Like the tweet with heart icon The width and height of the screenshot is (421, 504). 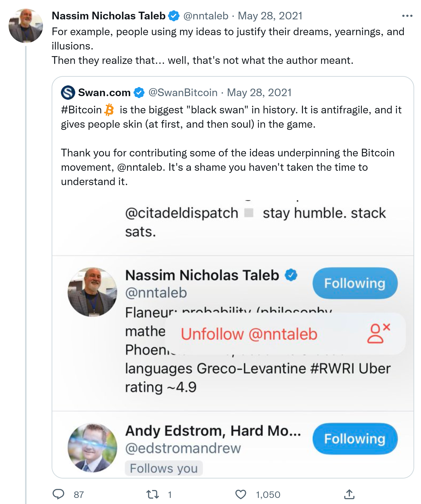240,494
